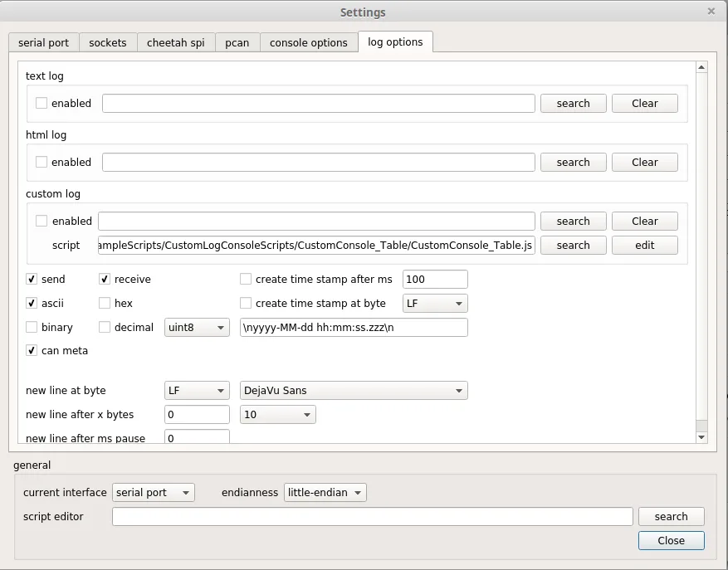Viewport: 728px width, 570px height.
Task: Click search button for html log
Action: [574, 162]
